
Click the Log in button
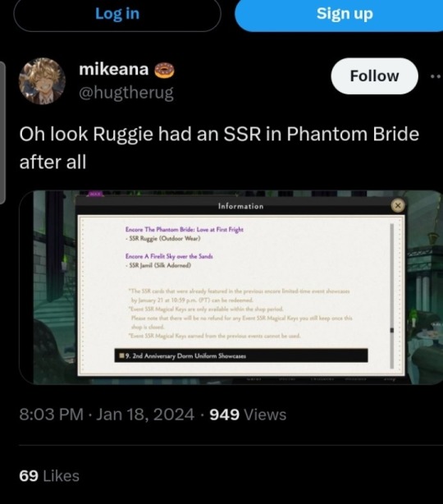click(117, 15)
